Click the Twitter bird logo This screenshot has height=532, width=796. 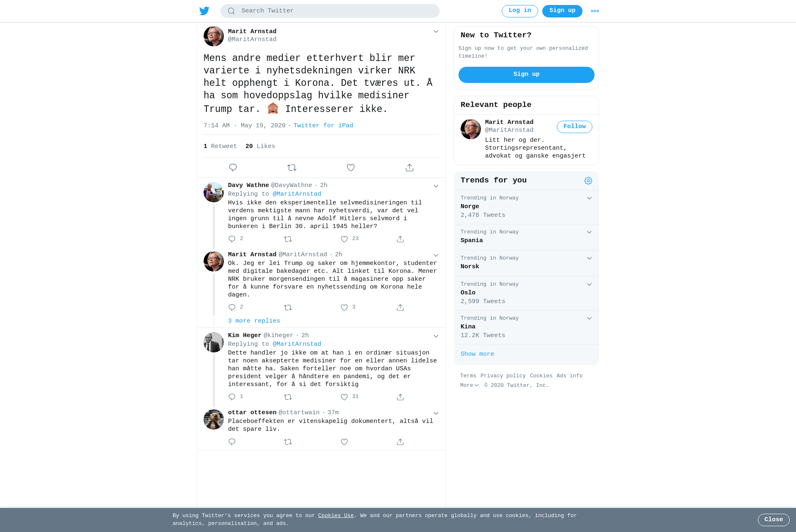coord(204,11)
